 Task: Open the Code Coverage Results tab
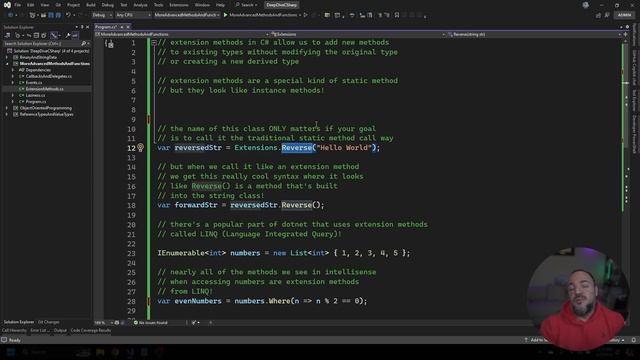(91, 331)
